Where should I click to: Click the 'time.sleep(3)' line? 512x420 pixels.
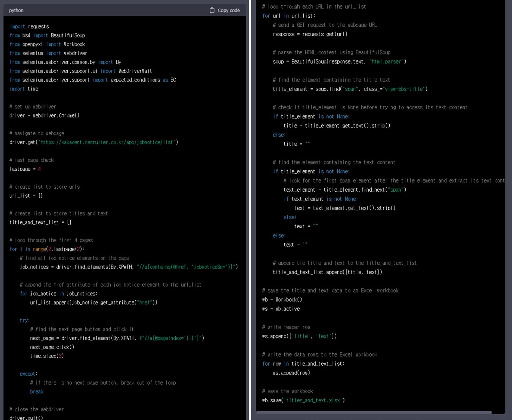[47, 356]
